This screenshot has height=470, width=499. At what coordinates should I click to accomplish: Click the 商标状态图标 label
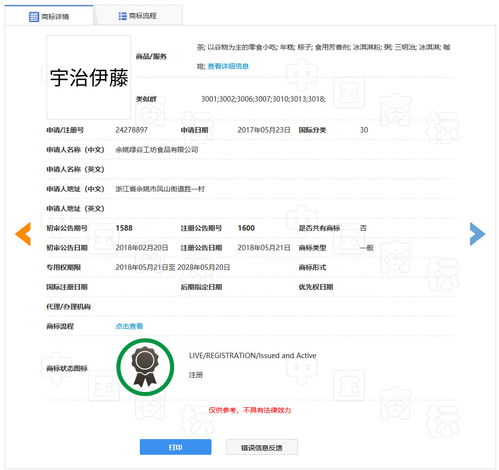tap(67, 368)
